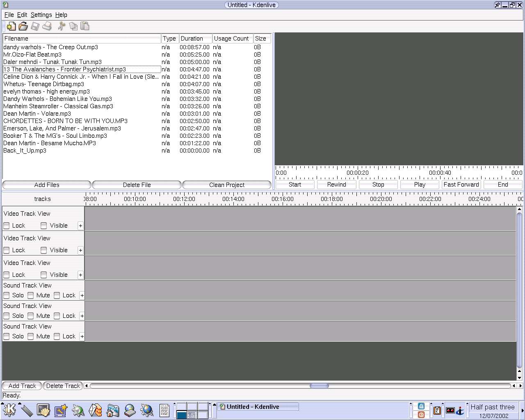This screenshot has width=525, height=420.
Task: Click the Cut scissors icon
Action: [x=62, y=27]
